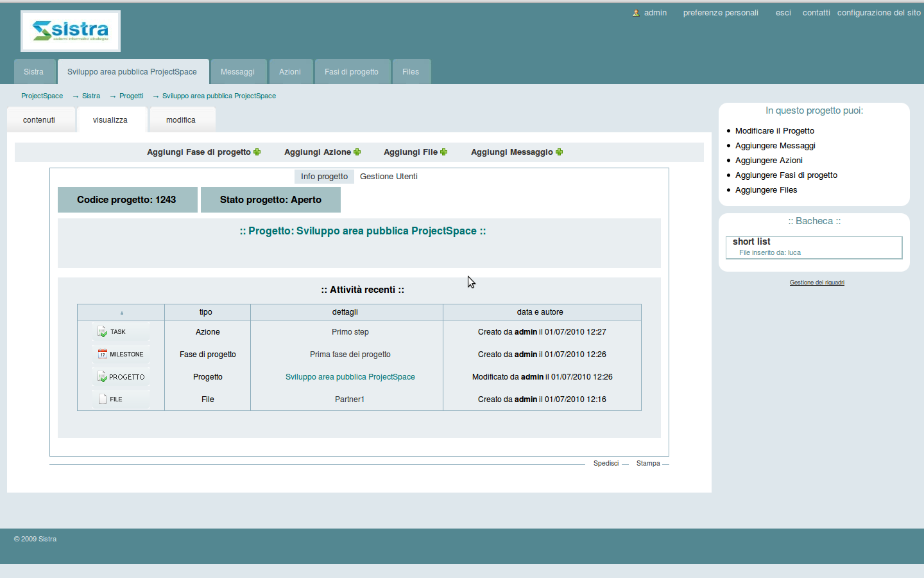Click Aggiungere Fasi di progetto in sidebar
Screen dimensions: 924x578
tap(786, 175)
